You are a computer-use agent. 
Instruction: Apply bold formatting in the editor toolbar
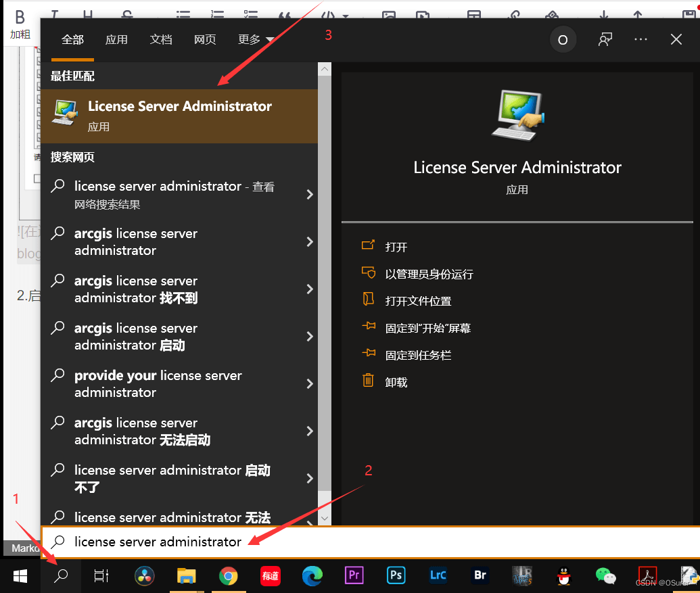pos(19,15)
